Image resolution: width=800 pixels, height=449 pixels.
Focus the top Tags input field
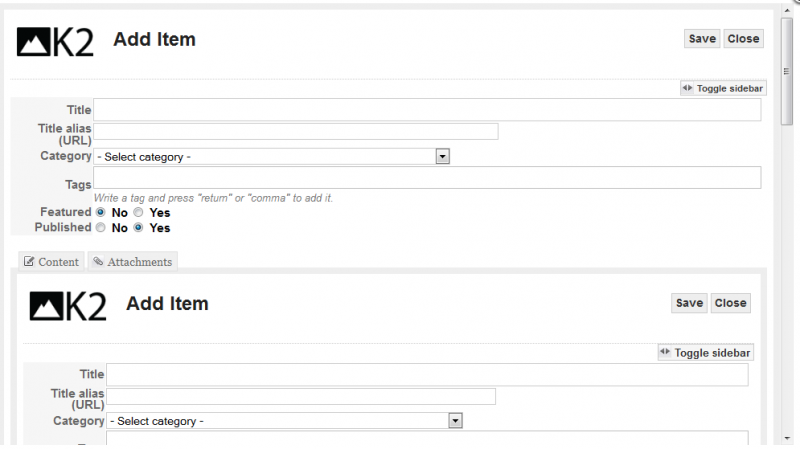(427, 178)
